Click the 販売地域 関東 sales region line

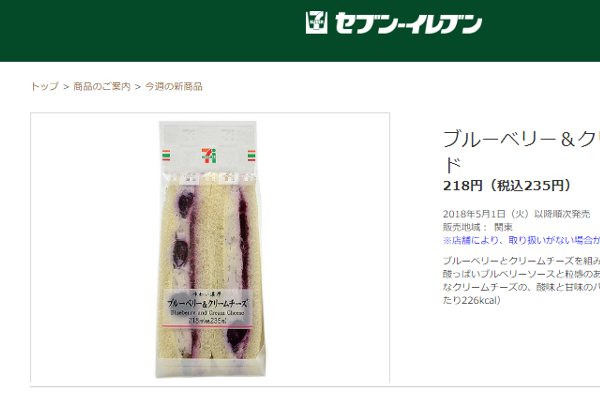[478, 227]
